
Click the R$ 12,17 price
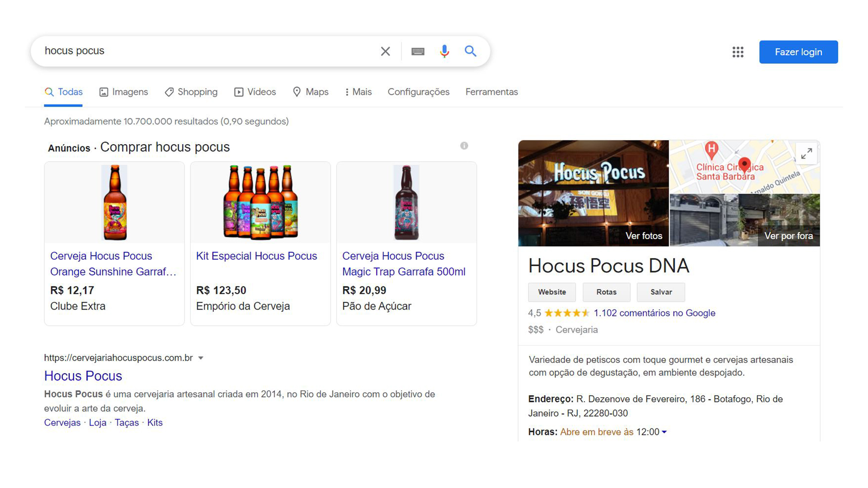pos(72,291)
